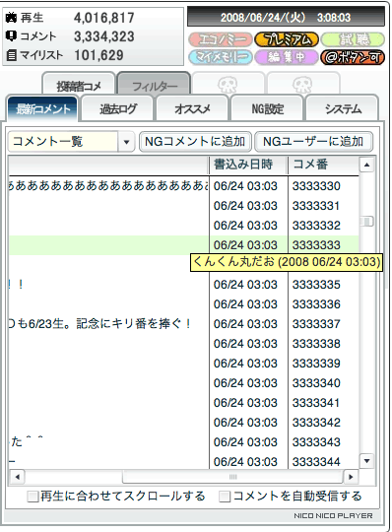The width and height of the screenshot is (392, 532).
Task: Click the view count 4,016,817
Action: coord(104,18)
